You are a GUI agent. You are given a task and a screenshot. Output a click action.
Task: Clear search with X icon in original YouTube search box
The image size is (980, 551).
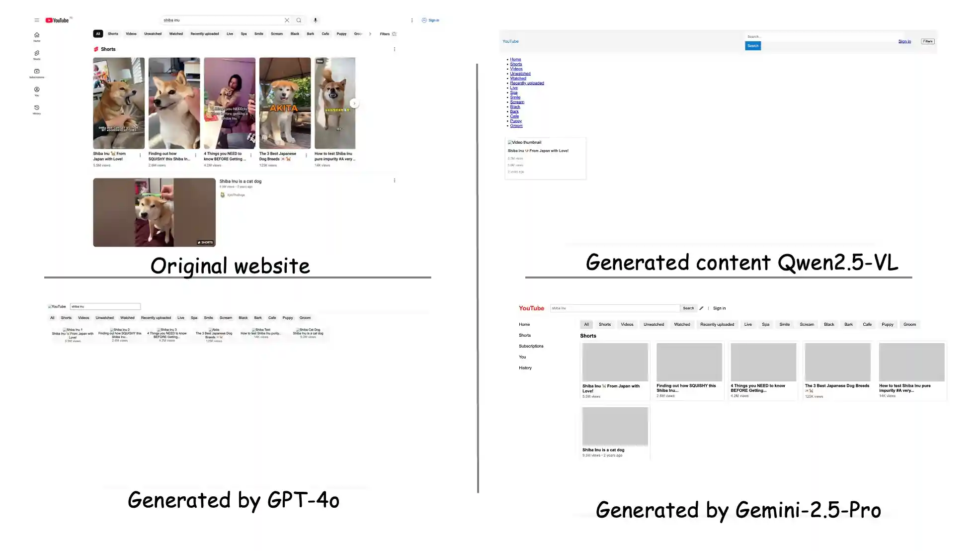click(x=287, y=20)
